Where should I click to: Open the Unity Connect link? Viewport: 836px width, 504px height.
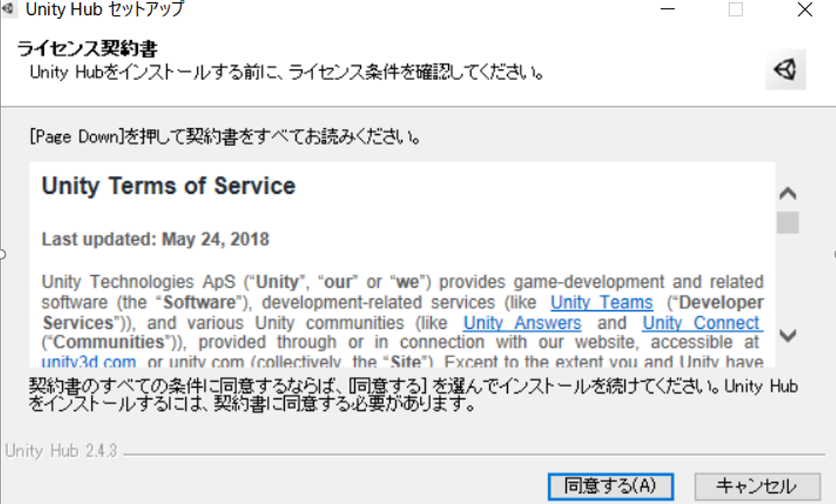pos(703,323)
